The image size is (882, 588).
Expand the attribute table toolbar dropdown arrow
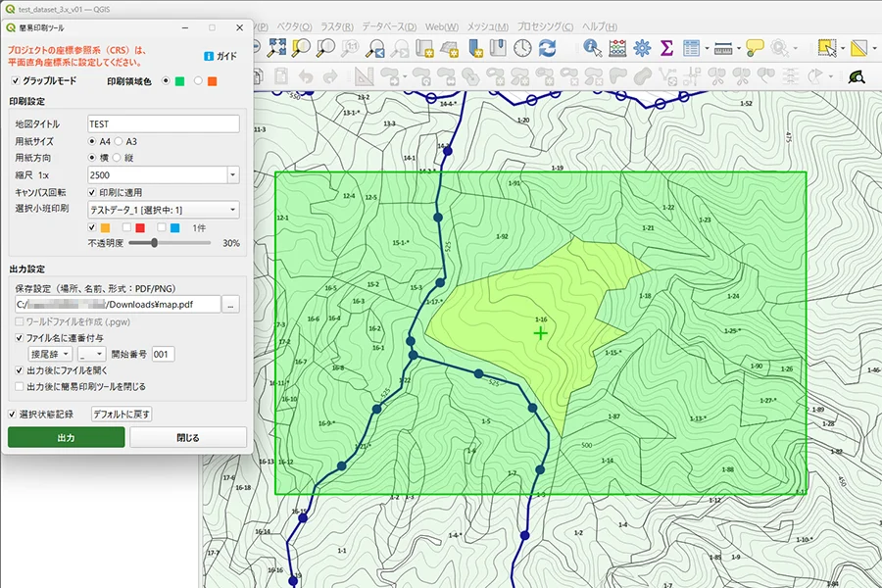[707, 49]
